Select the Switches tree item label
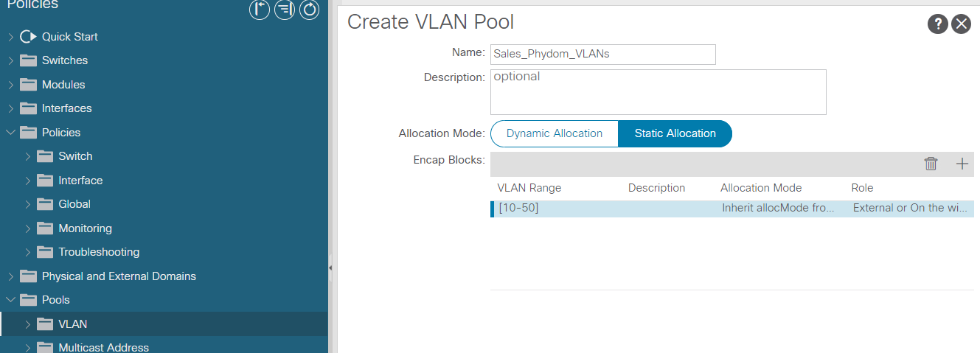 [65, 60]
